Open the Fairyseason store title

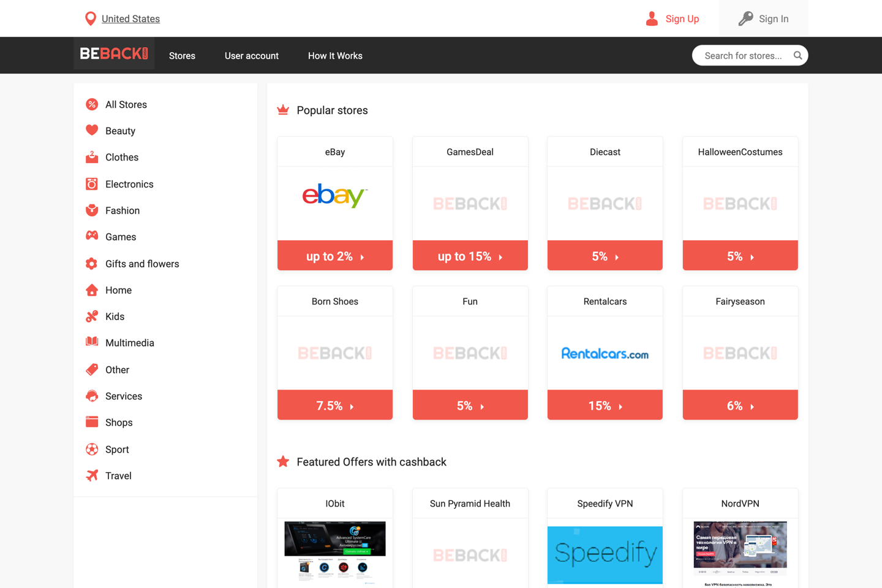click(x=740, y=301)
